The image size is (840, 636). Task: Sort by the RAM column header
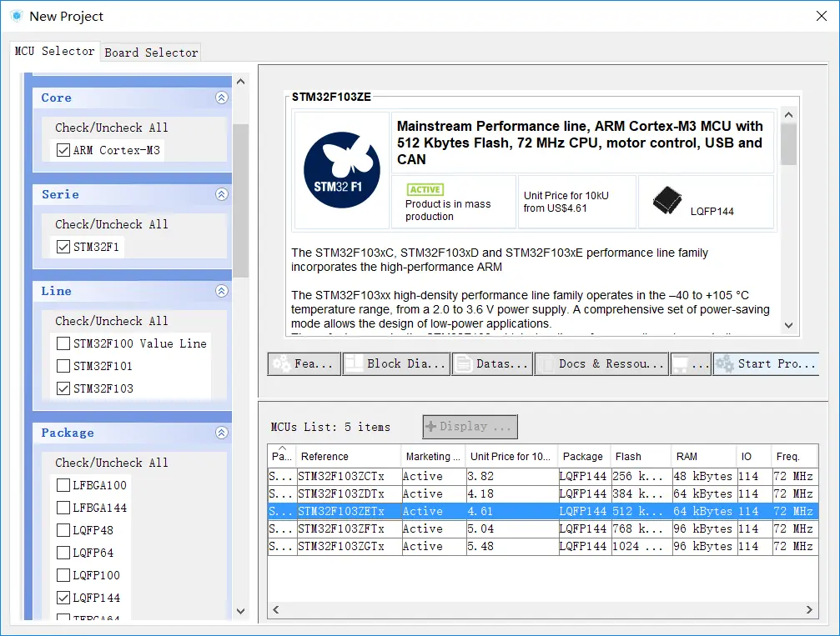tap(704, 456)
